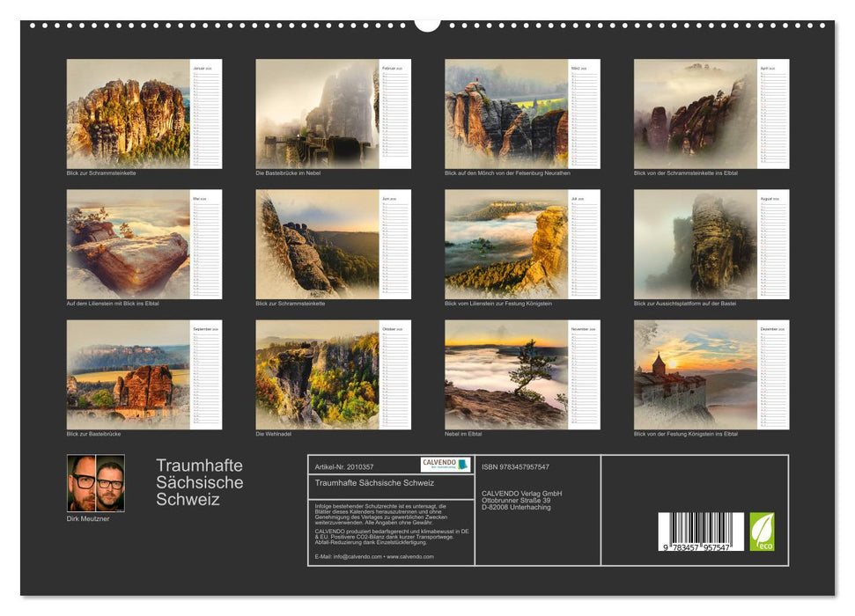Screen dimensions: 855x616
Task: Select the November Nebel im Elbtal photo
Action: point(506,374)
